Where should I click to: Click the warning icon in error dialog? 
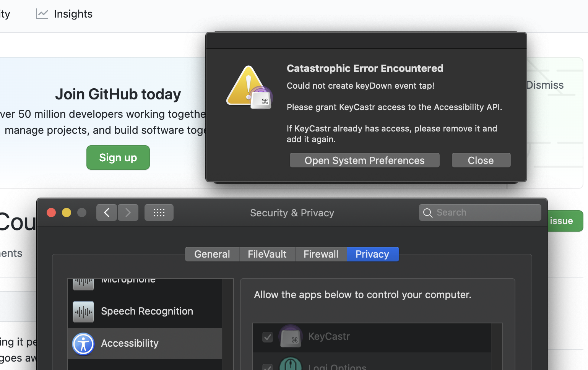click(250, 87)
